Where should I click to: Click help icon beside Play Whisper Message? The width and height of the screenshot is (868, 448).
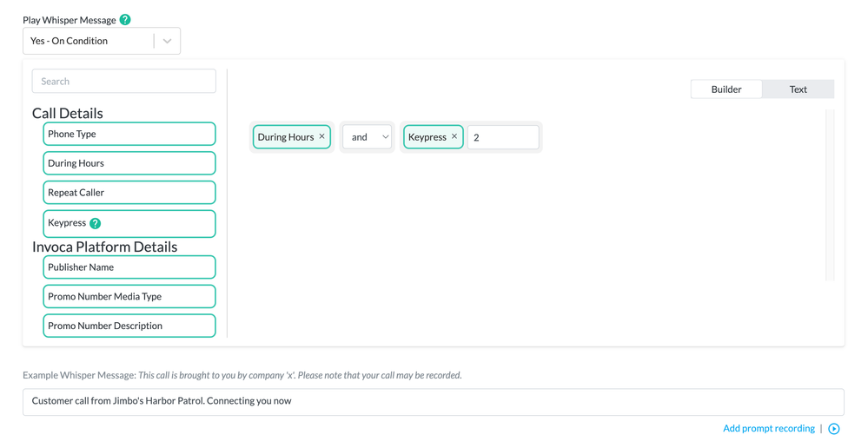(x=125, y=20)
